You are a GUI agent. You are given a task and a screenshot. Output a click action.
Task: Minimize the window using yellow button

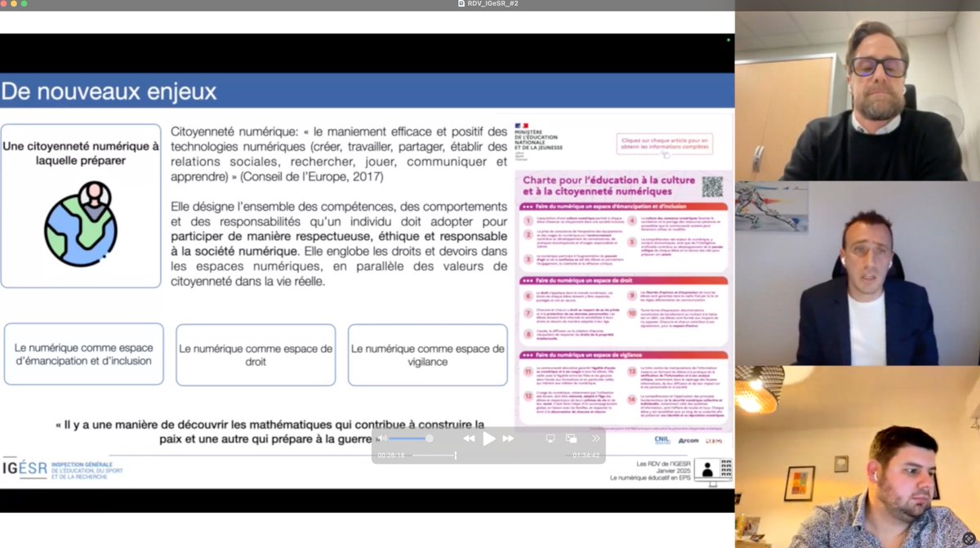coord(14,3)
